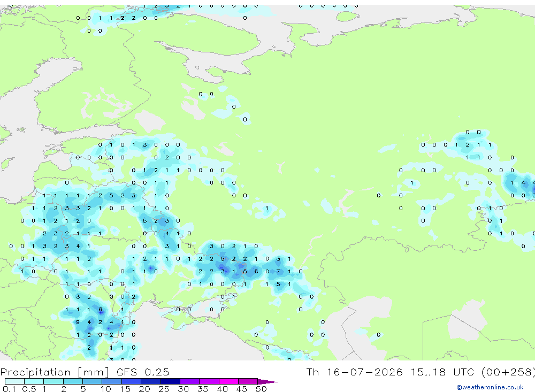Select the 0.1–0.5 mm legend color swatch
535x392 pixels.
click(x=14, y=381)
